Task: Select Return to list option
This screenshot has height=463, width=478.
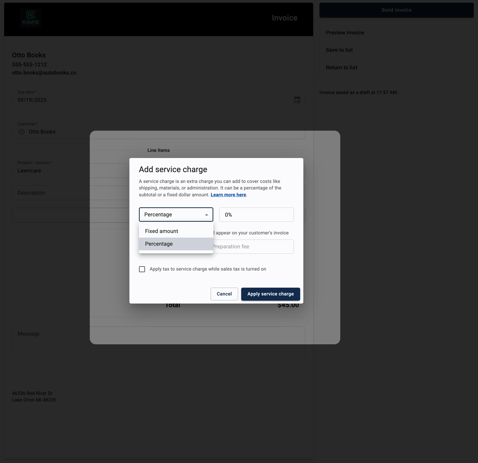Action: click(341, 67)
